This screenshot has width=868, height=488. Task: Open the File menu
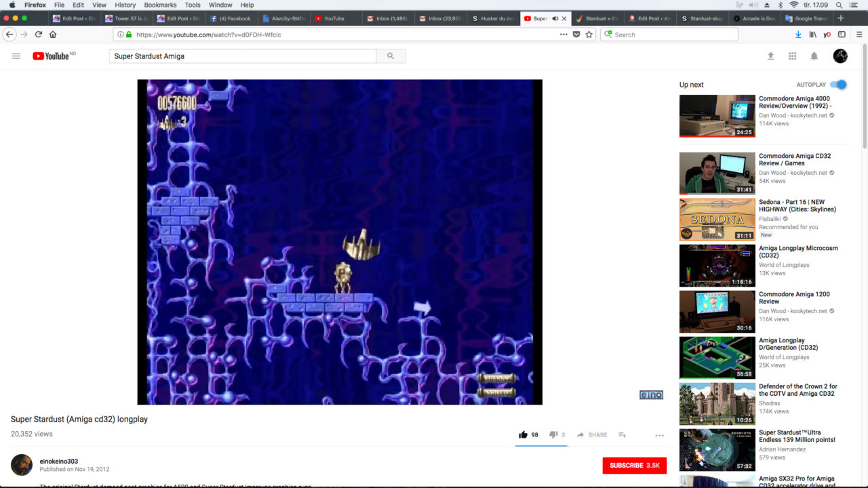[59, 5]
